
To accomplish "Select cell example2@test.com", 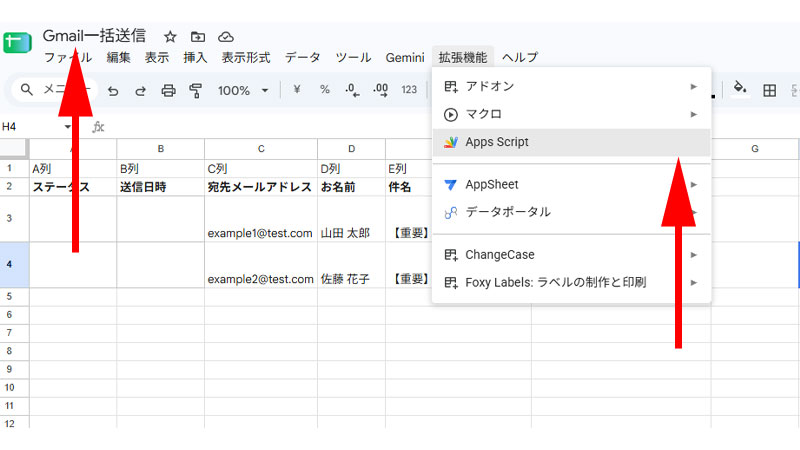I will tap(261, 265).
